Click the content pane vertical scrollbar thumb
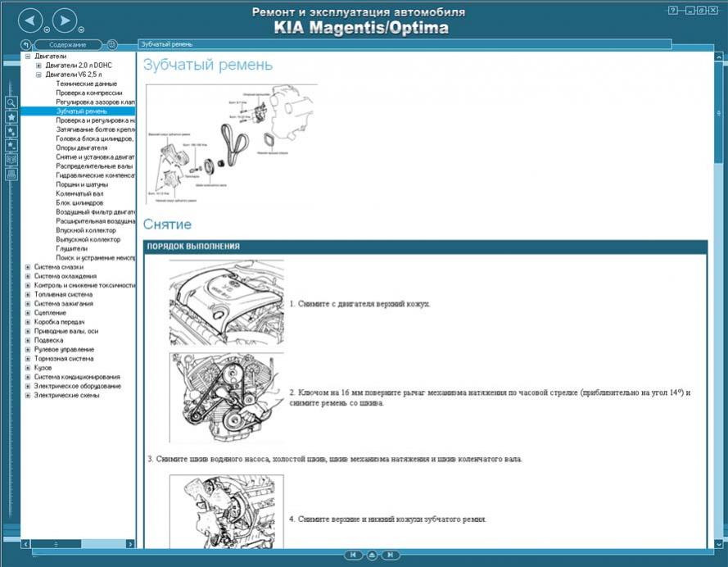 (718, 112)
